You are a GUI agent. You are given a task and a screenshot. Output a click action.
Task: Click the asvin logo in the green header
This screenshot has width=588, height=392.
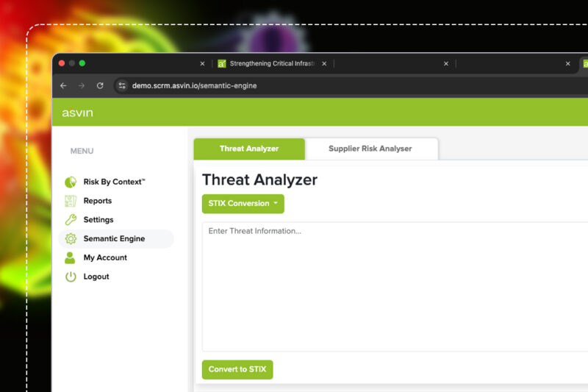pos(77,113)
